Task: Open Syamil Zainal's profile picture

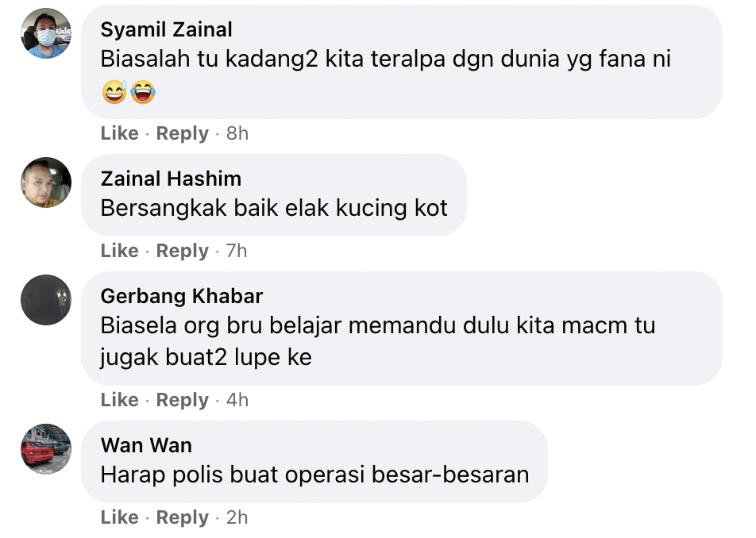Action: click(x=46, y=33)
